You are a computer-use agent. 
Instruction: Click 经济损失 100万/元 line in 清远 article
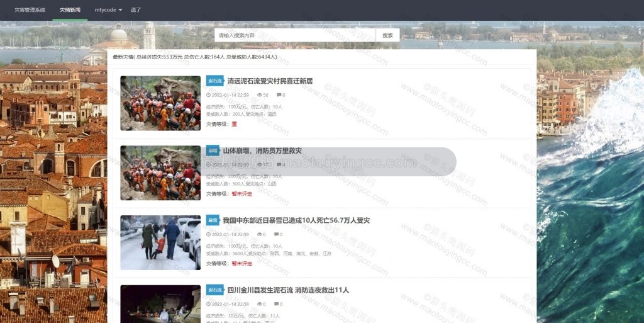(244, 107)
